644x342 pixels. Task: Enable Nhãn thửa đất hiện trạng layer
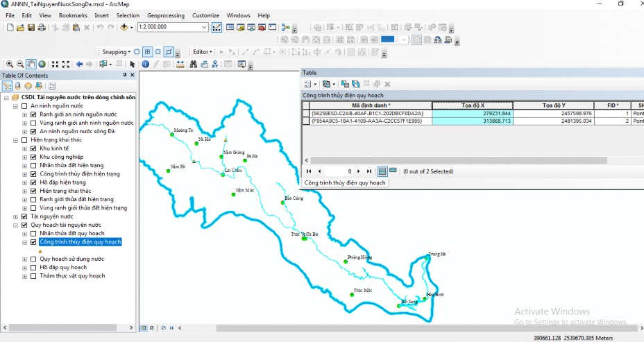point(33,166)
